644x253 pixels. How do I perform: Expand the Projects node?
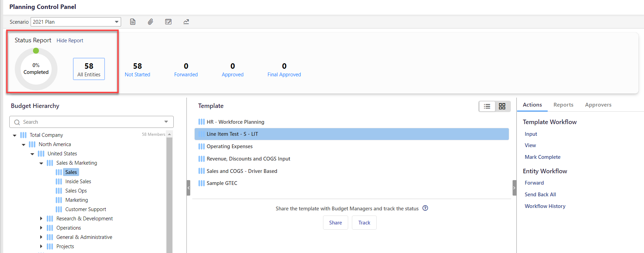[41, 246]
